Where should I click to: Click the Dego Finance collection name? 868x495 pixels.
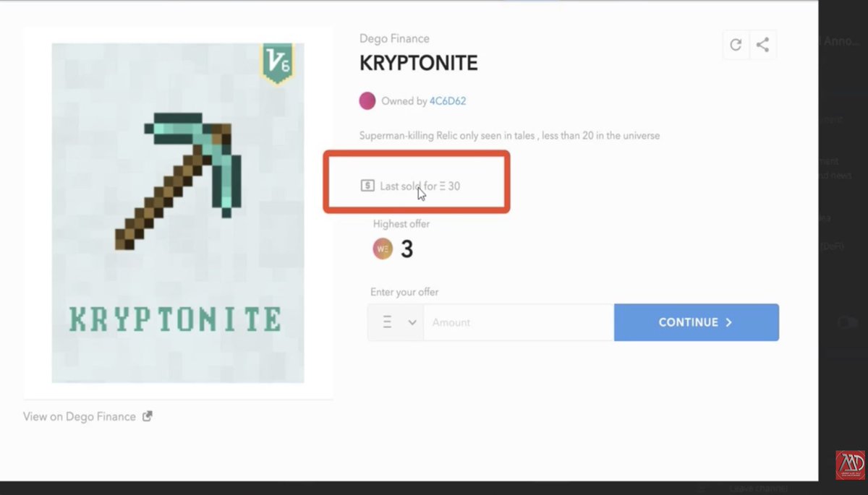394,38
